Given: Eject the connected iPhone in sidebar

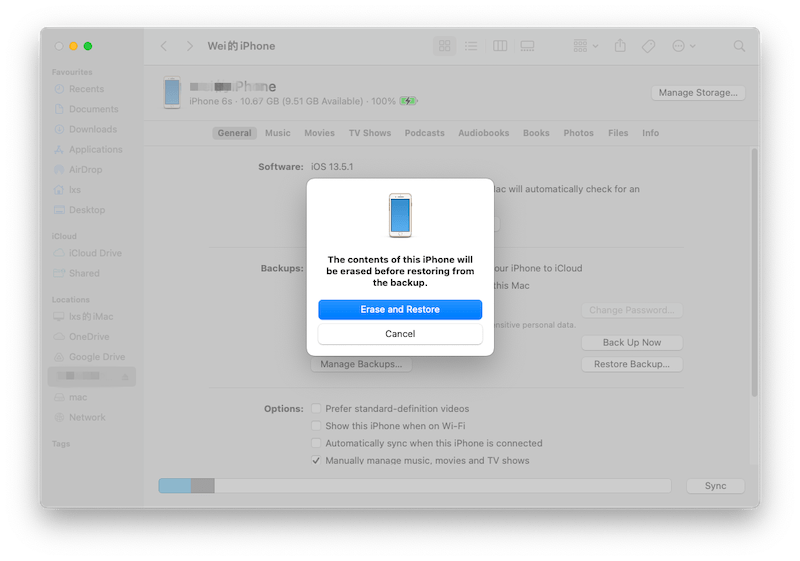Looking at the screenshot, I should point(125,377).
